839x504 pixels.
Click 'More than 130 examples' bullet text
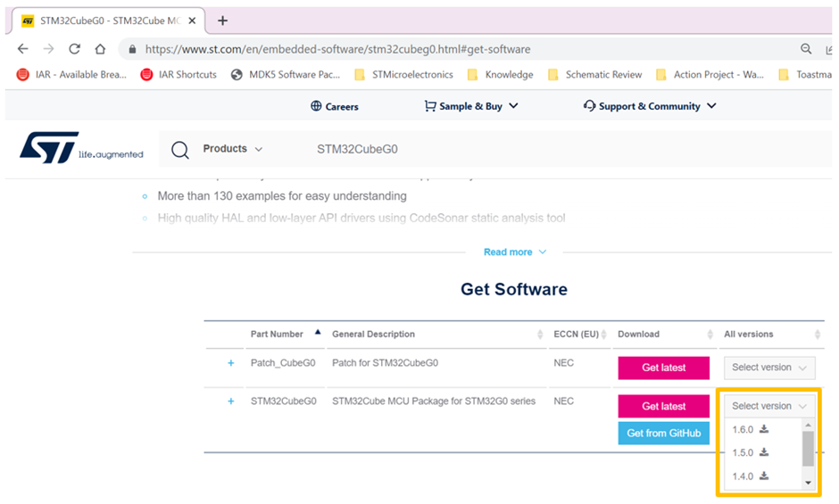(x=282, y=196)
